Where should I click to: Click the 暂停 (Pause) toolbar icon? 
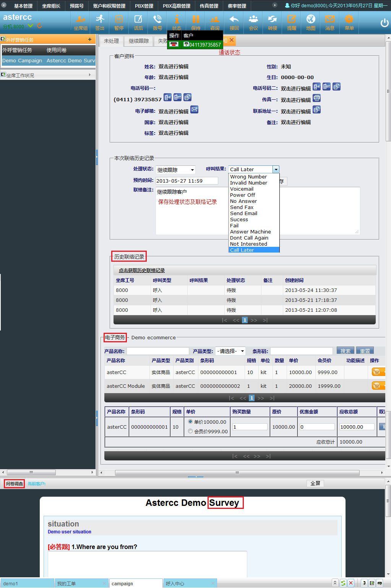coord(119,22)
